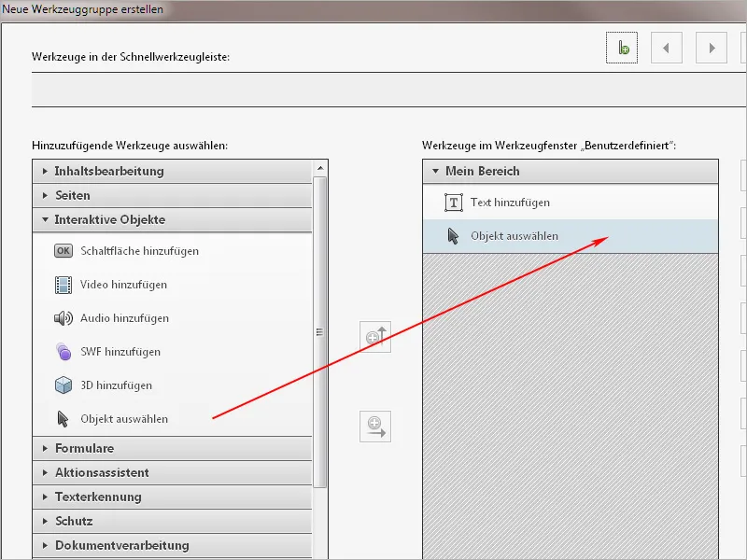The image size is (747, 560).
Task: Click the add separator button in quick toolbar
Action: point(622,48)
